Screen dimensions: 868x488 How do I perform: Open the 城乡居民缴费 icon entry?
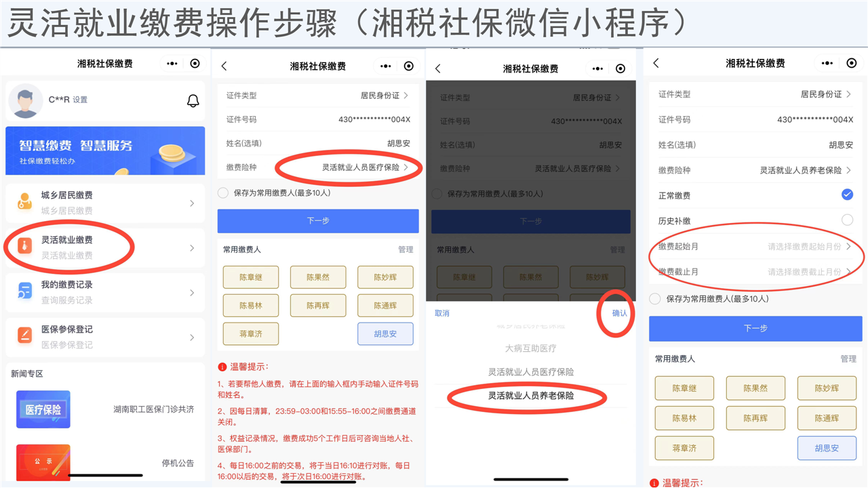click(x=24, y=202)
